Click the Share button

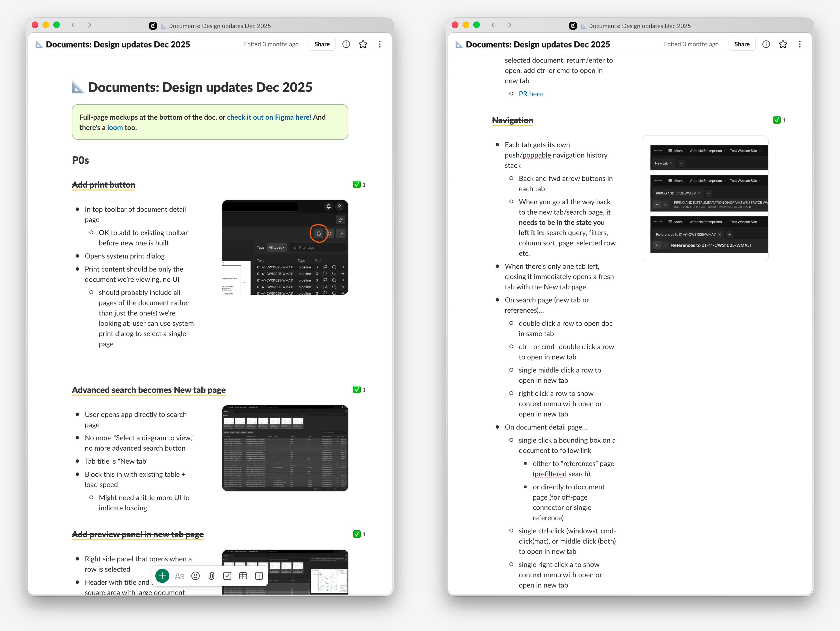tap(322, 44)
